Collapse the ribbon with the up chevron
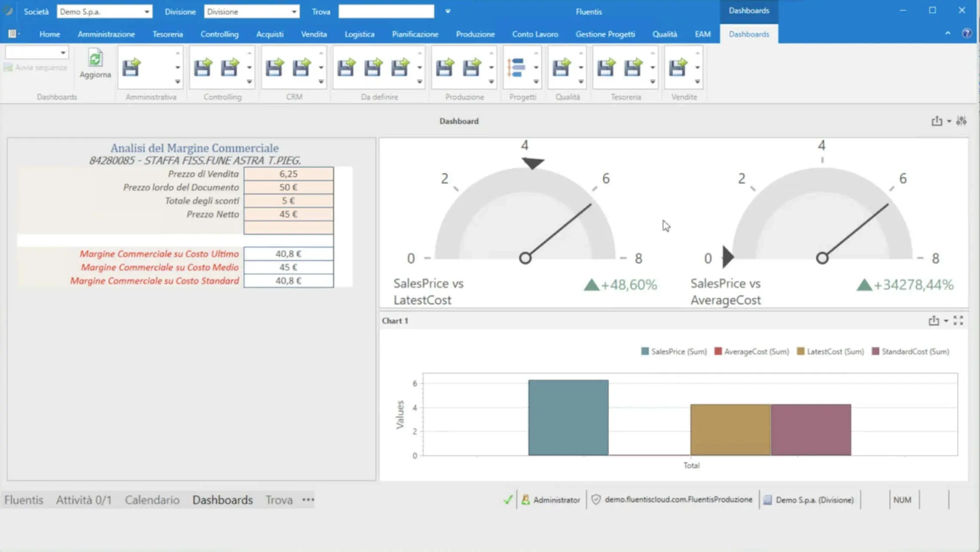Viewport: 980px width, 552px height. [948, 34]
